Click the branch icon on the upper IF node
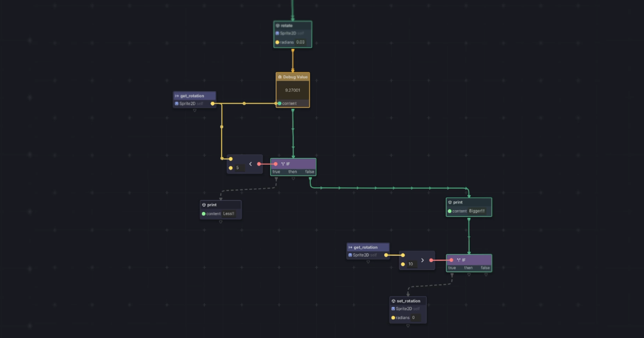The image size is (644, 338). (282, 164)
